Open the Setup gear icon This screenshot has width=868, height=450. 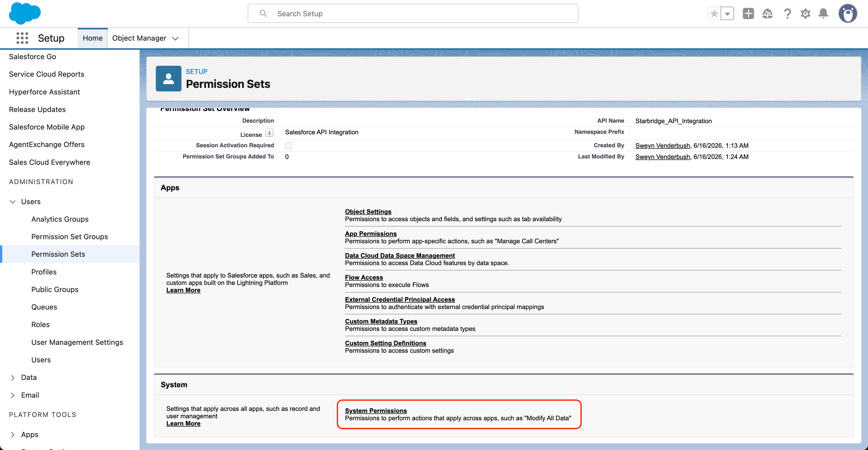[x=806, y=13]
